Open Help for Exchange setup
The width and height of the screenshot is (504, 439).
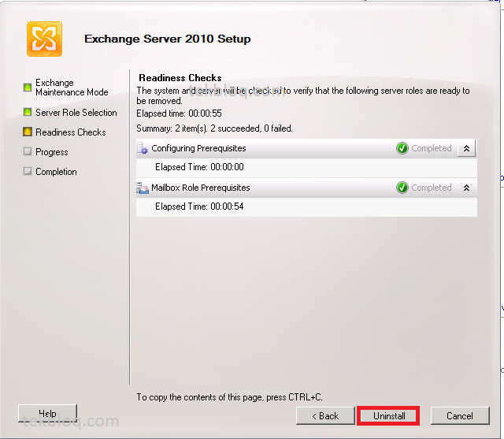click(x=47, y=413)
